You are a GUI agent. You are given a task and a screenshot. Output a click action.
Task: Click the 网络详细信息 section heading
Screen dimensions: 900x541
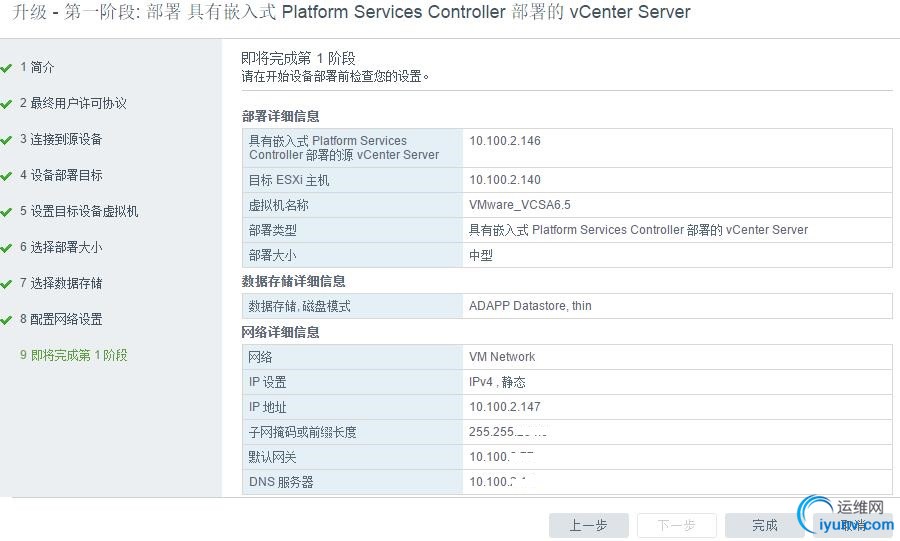(x=280, y=332)
